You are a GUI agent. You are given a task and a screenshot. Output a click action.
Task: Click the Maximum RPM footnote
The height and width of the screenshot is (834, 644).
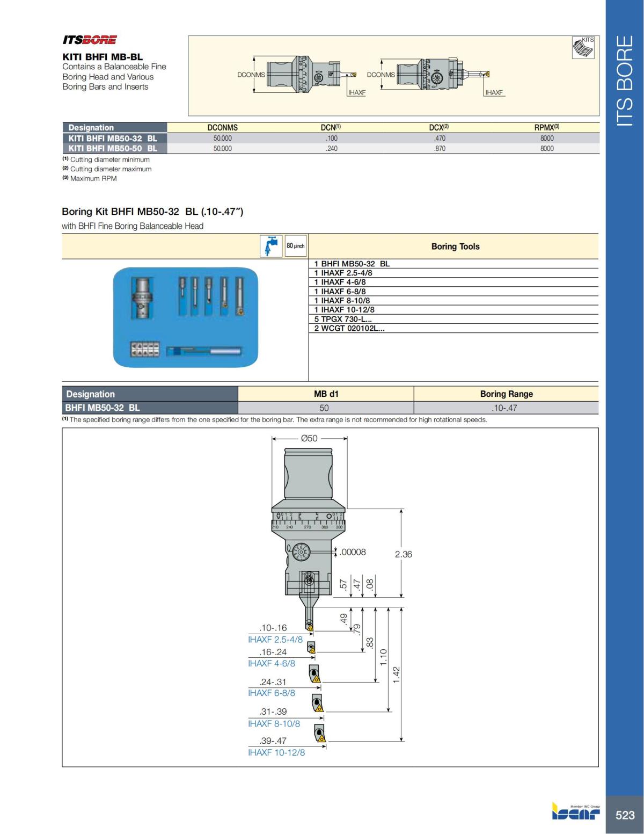click(89, 178)
